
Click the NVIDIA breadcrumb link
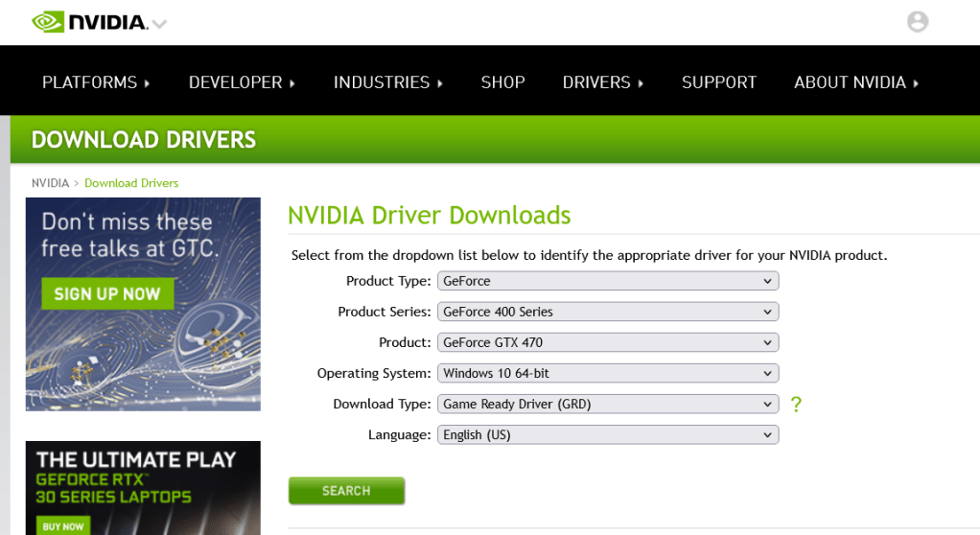[50, 183]
